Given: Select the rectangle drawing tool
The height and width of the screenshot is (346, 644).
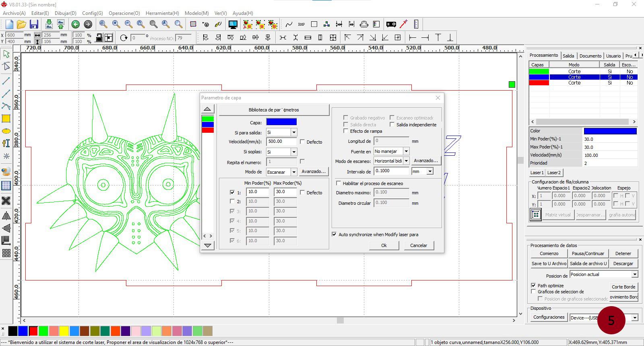Looking at the screenshot, I should (x=6, y=119).
